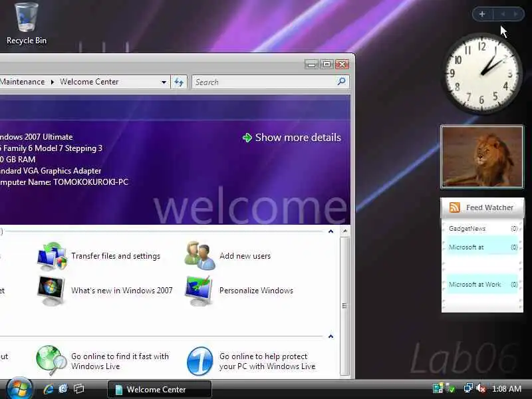This screenshot has width=532, height=399.
Task: Open the Personalize Windows link
Action: pyautogui.click(x=256, y=291)
